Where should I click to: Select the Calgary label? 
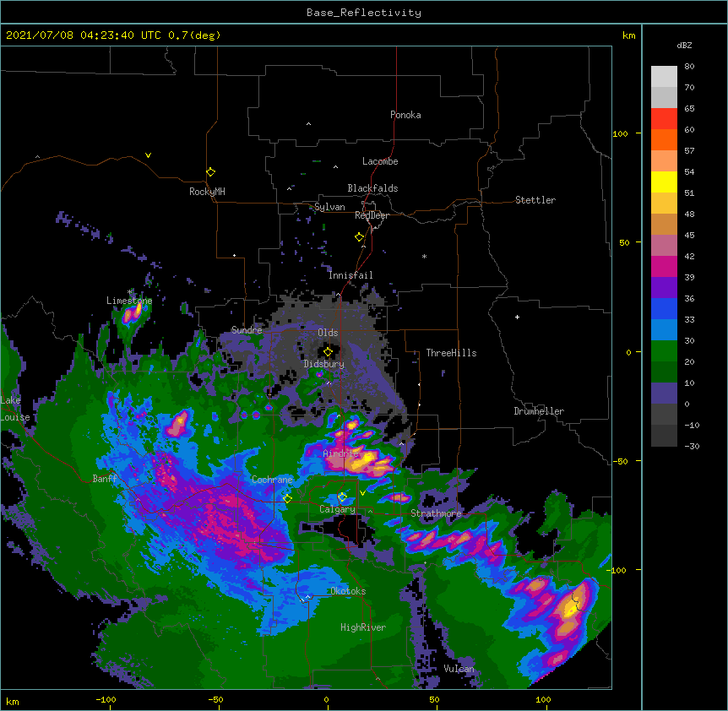point(338,509)
